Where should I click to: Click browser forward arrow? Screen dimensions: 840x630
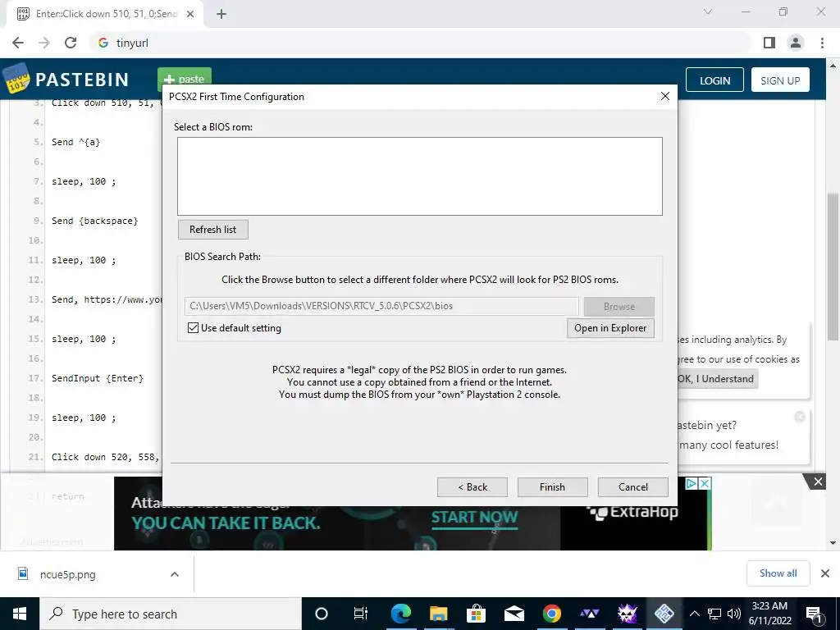pyautogui.click(x=44, y=43)
